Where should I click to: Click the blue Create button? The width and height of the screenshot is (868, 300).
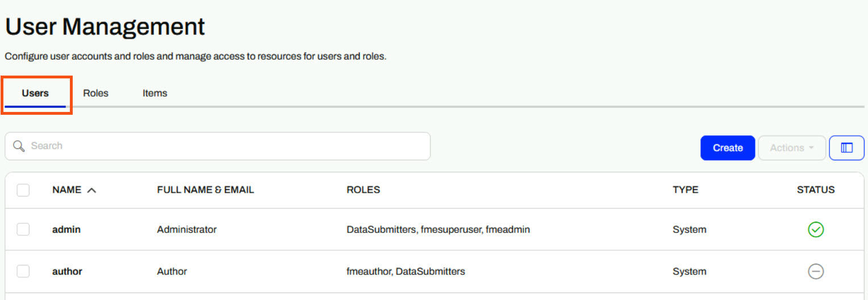(x=728, y=148)
